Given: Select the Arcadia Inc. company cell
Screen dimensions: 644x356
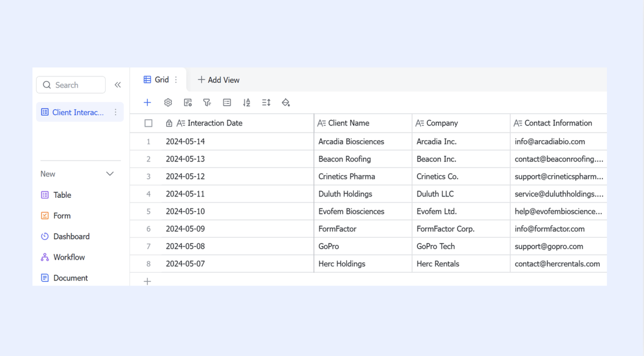Looking at the screenshot, I should pos(461,142).
